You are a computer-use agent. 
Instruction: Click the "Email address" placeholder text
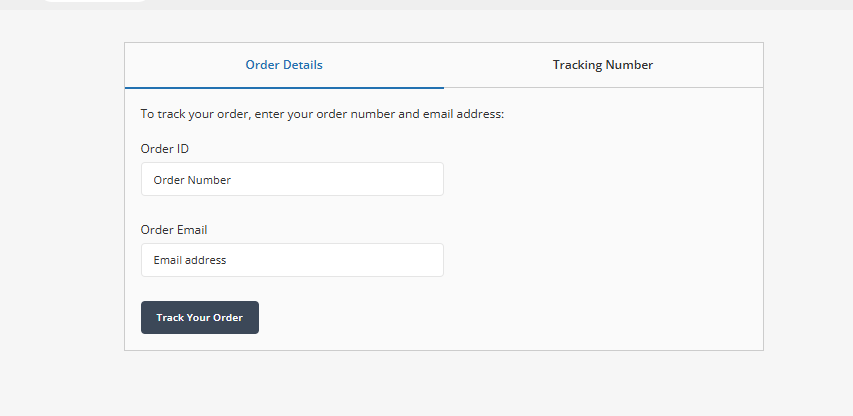(x=190, y=260)
